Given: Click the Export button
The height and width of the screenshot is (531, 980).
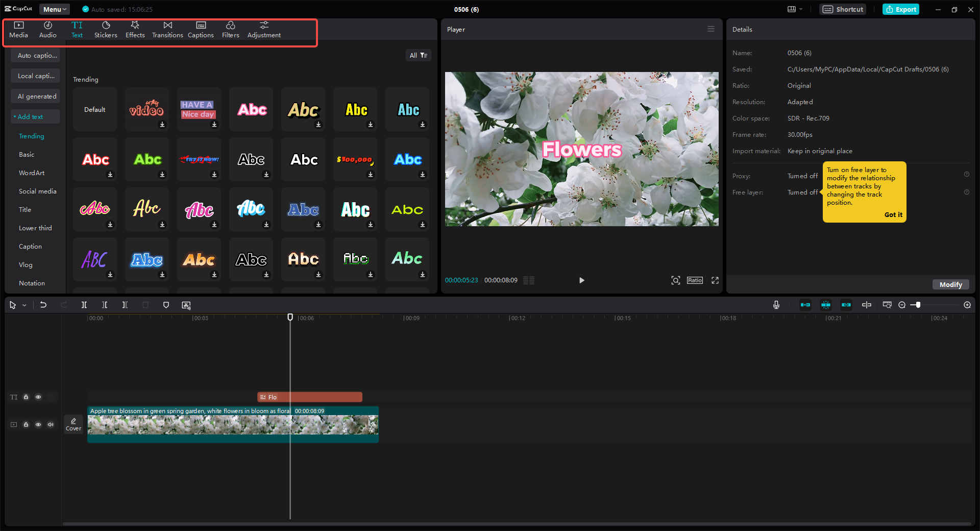Looking at the screenshot, I should 900,9.
